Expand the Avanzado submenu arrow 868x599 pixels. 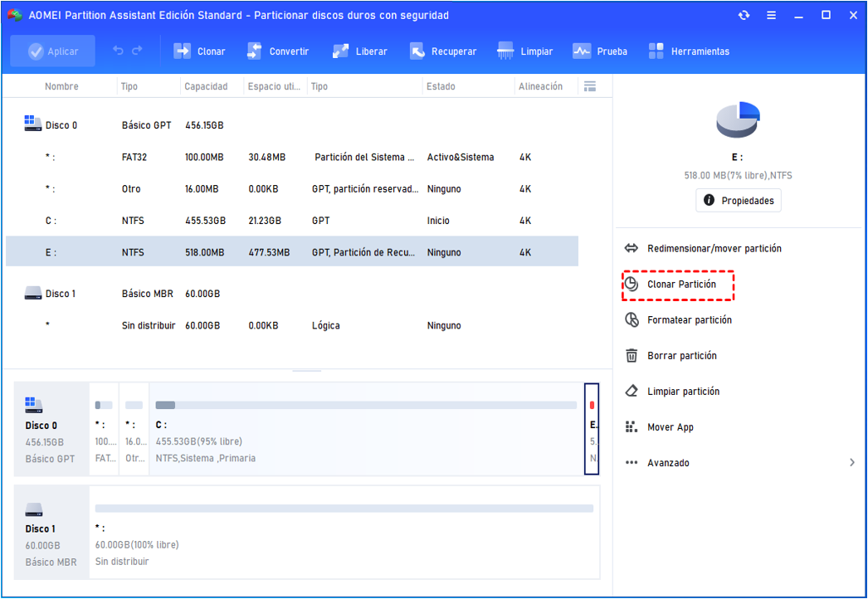coord(852,462)
